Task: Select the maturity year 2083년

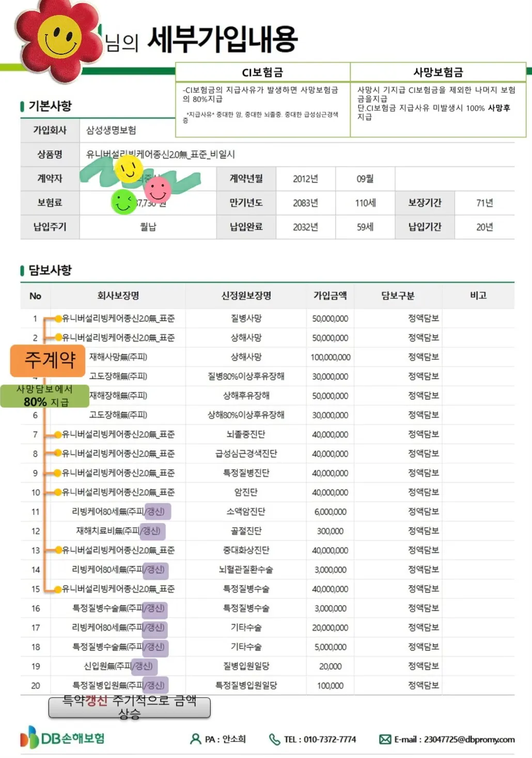Action: point(305,203)
